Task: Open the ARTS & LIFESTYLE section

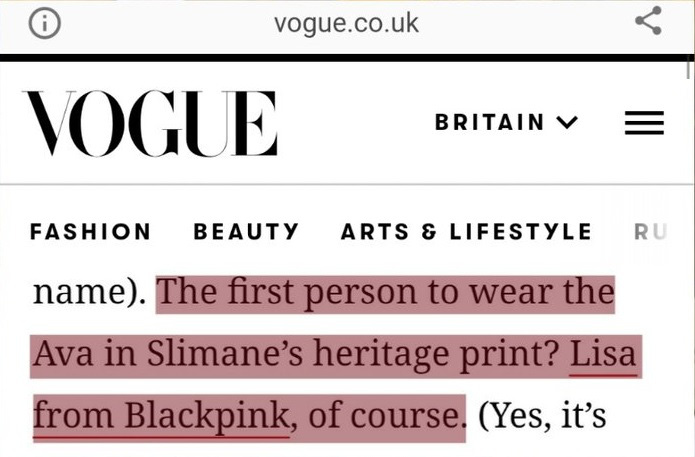Action: 466,231
